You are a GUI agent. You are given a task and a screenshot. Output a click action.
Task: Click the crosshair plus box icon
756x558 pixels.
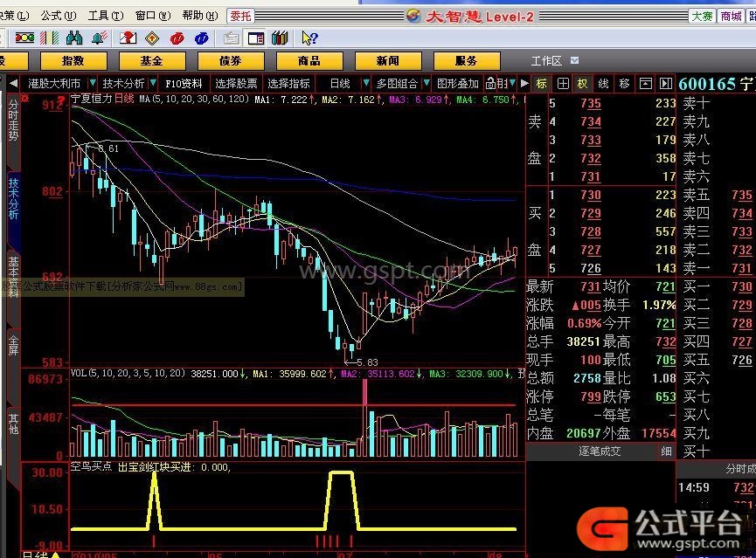click(x=563, y=84)
